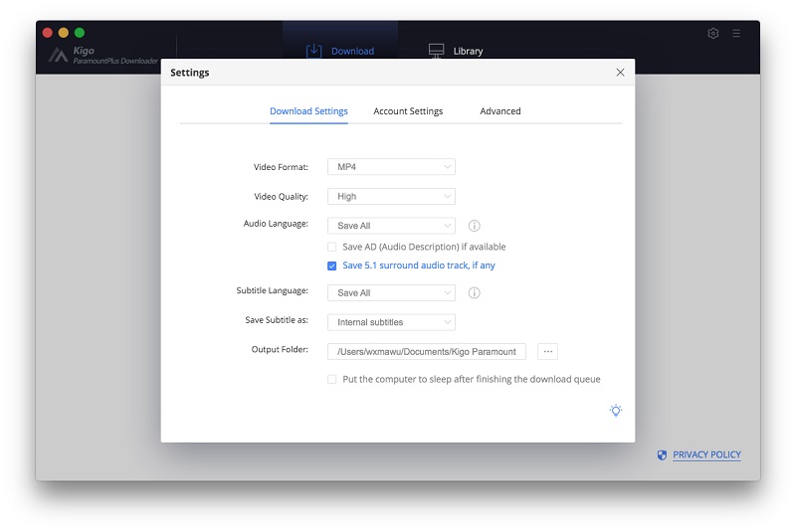The width and height of the screenshot is (796, 532).
Task: Click the red close window button
Action: click(x=48, y=33)
